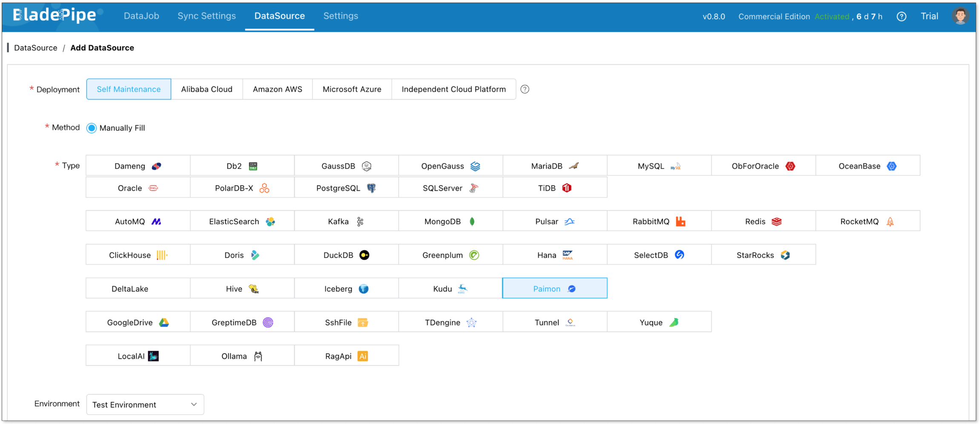Screen dimensions: 980x424
Task: Select the MySQL dolphin icon
Action: click(x=675, y=166)
